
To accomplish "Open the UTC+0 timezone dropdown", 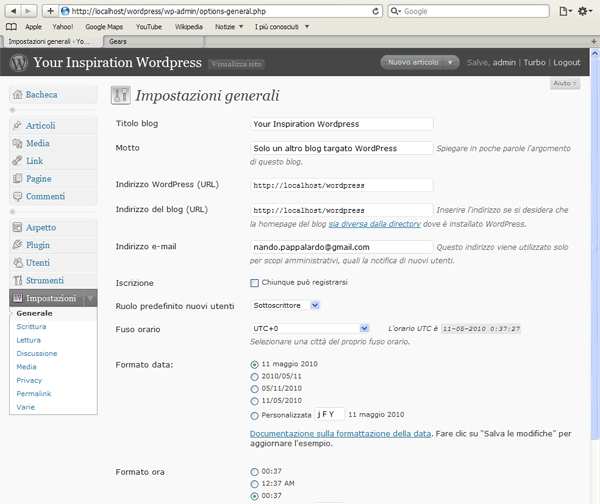I will [x=310, y=328].
